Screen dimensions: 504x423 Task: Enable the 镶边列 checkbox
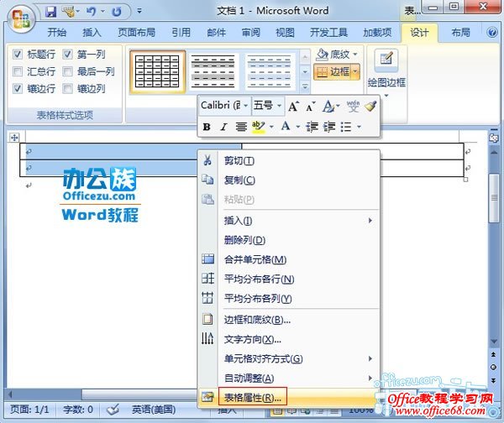click(67, 88)
